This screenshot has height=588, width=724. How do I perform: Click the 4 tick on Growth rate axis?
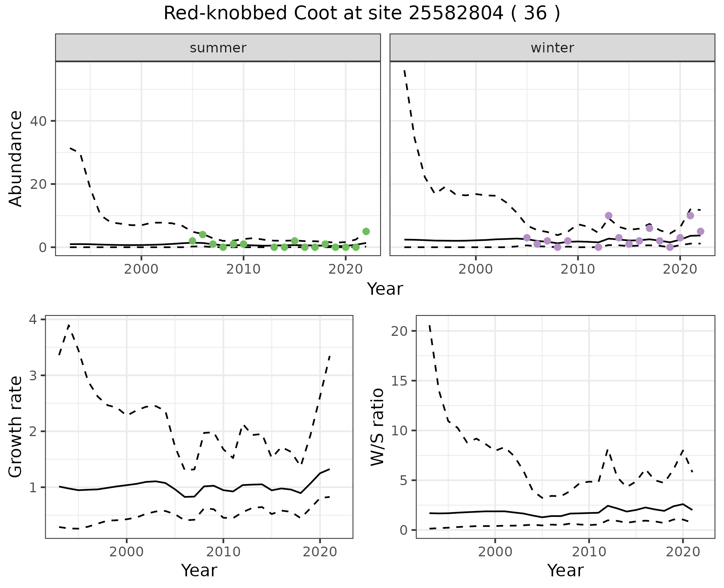pos(33,320)
